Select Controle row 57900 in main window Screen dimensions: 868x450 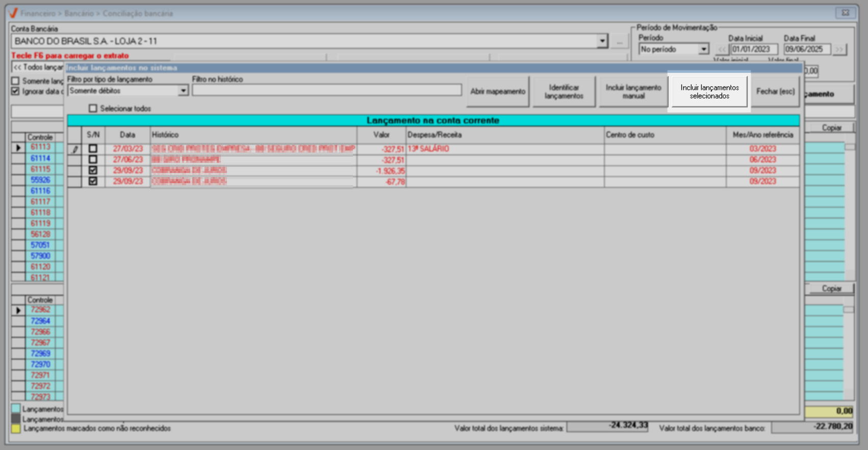[x=40, y=256]
